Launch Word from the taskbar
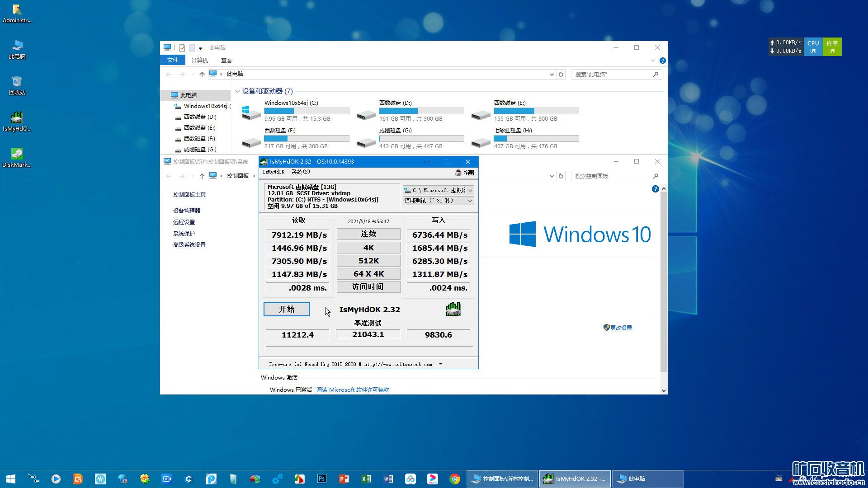 (388, 479)
